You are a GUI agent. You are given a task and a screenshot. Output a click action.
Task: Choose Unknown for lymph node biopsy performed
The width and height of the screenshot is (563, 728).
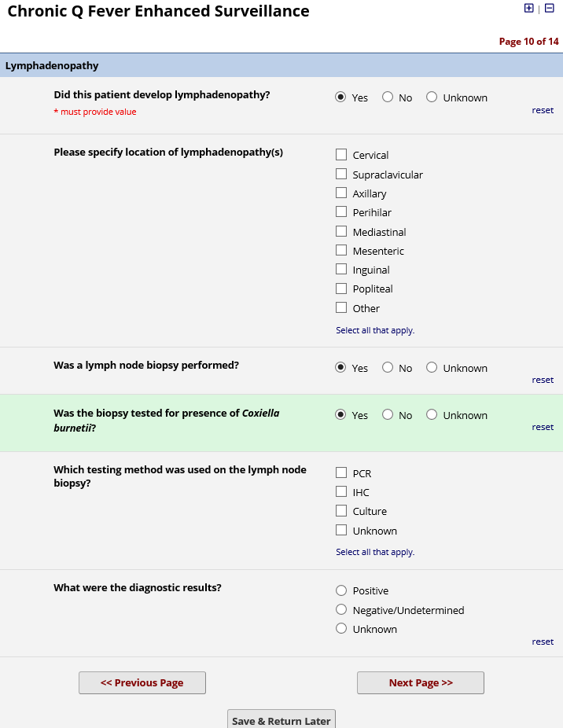coord(432,368)
